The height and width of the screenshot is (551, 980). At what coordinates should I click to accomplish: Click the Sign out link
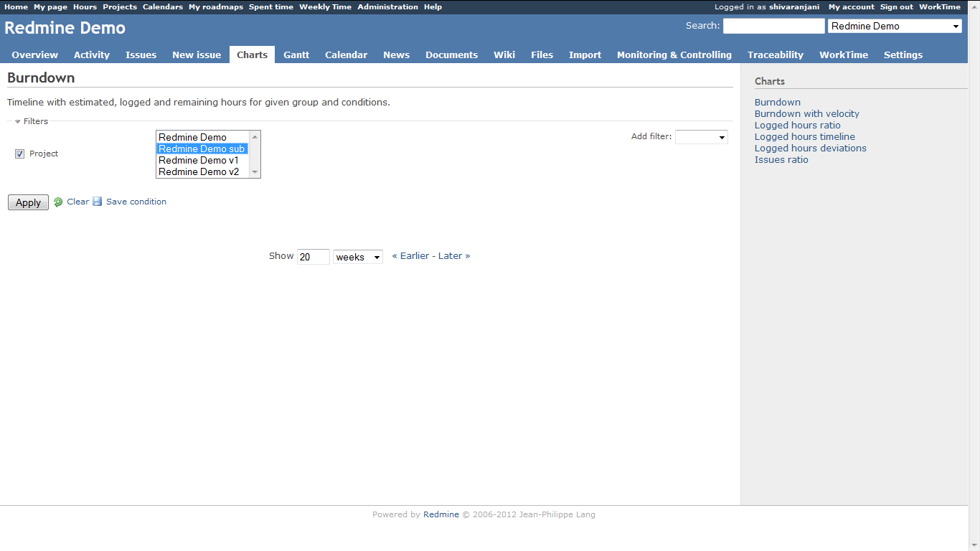click(x=897, y=6)
